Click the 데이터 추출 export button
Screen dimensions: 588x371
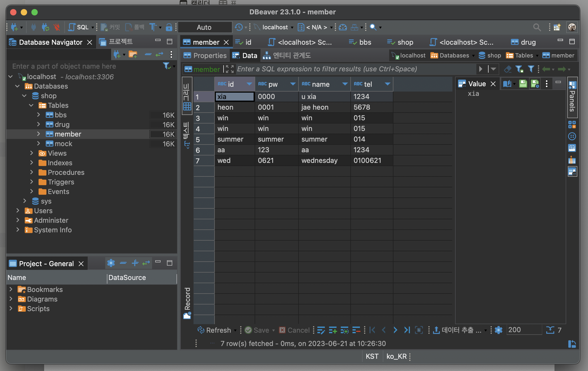pos(458,330)
